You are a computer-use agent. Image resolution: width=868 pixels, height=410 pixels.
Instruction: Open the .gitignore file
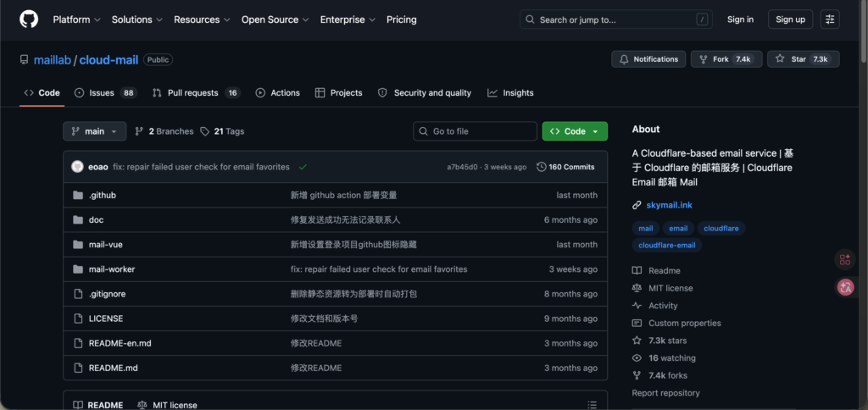[x=107, y=294]
